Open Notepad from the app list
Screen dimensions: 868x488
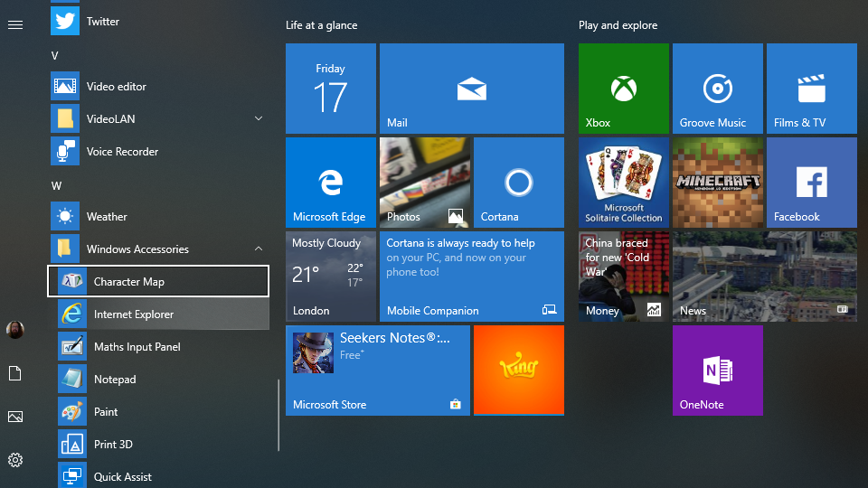click(115, 380)
